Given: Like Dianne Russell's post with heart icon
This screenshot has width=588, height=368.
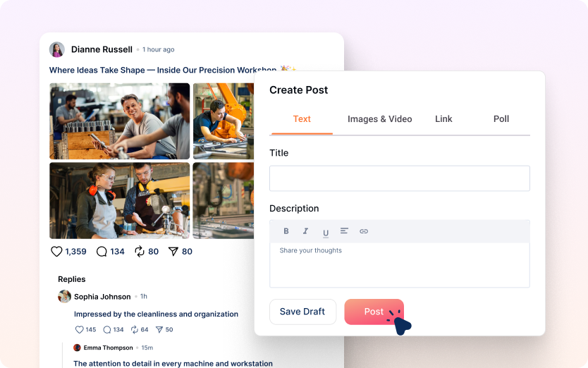Looking at the screenshot, I should (x=57, y=252).
